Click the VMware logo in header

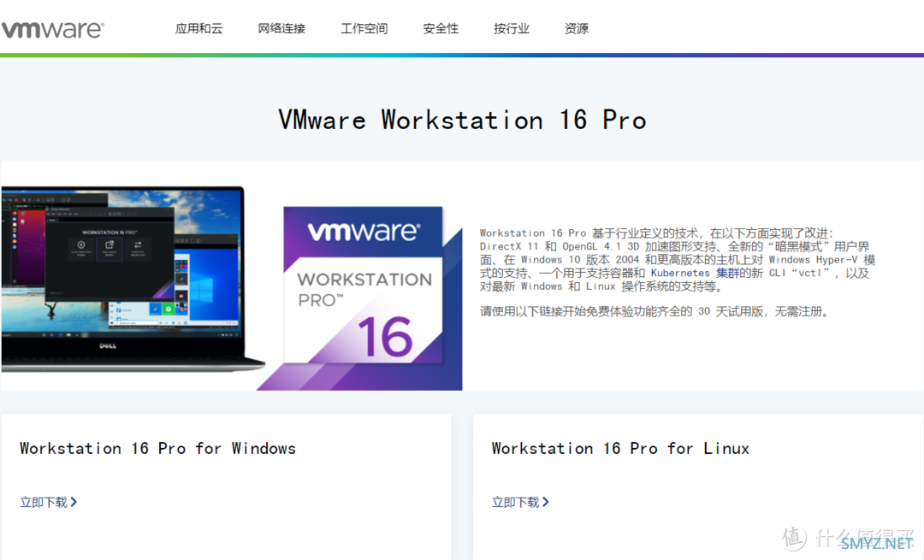(x=53, y=29)
